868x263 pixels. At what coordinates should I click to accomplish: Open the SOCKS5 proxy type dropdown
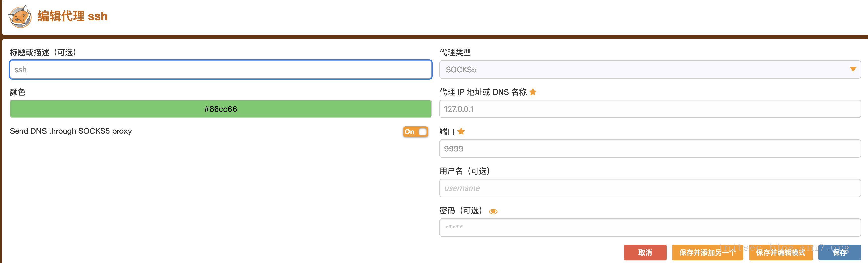point(650,70)
